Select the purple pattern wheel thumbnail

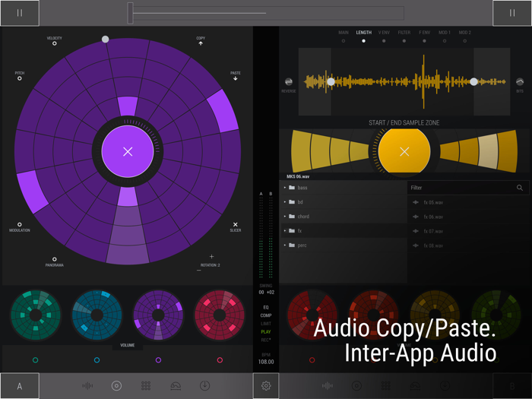[x=158, y=315]
